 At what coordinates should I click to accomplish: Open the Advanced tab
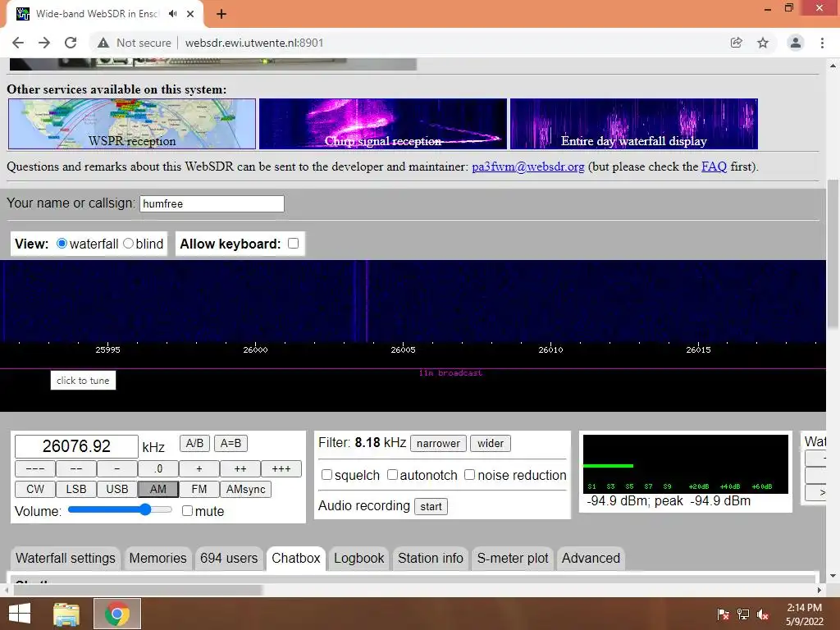point(591,558)
